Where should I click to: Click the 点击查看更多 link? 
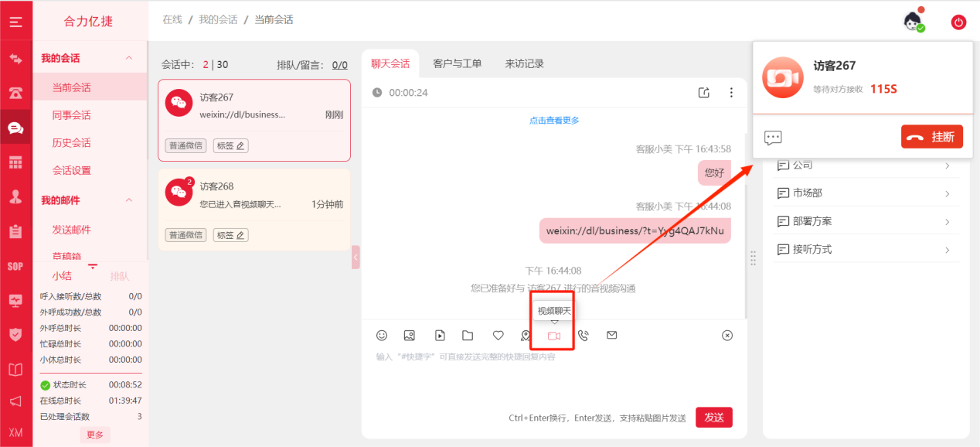click(x=554, y=121)
